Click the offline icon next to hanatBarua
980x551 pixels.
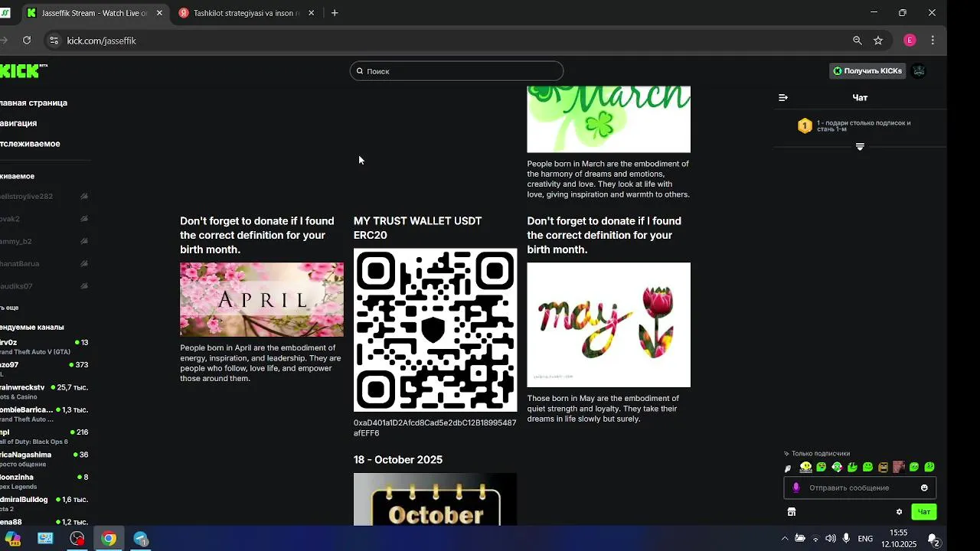[84, 263]
